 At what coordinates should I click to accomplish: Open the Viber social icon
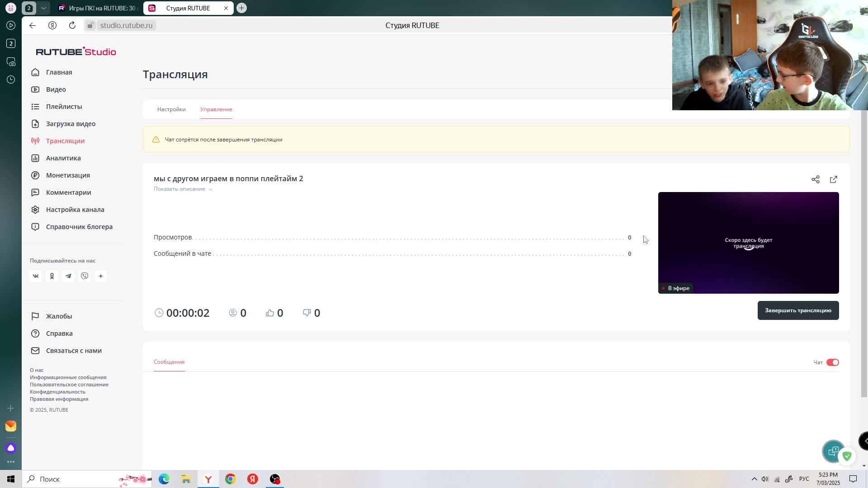(85, 276)
